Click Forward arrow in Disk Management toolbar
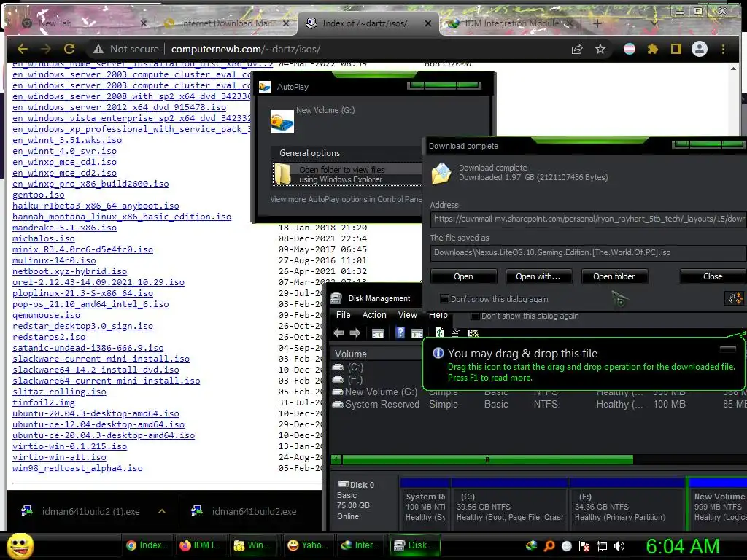 [x=355, y=332]
